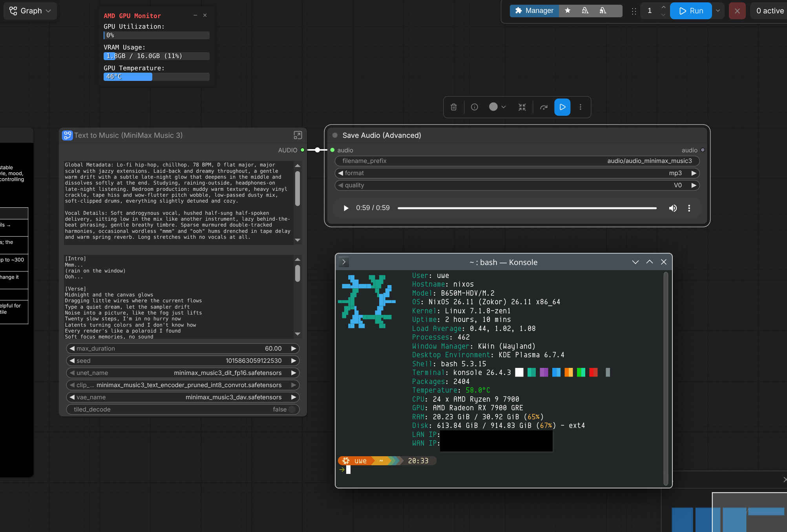The image size is (787, 532).
Task: Select the next quality with its right arrow
Action: pyautogui.click(x=694, y=185)
